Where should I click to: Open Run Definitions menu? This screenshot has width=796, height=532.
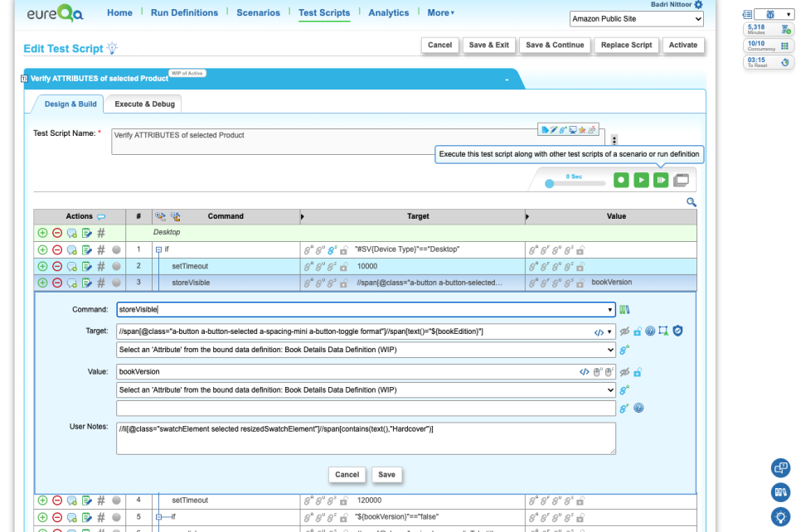coord(184,12)
